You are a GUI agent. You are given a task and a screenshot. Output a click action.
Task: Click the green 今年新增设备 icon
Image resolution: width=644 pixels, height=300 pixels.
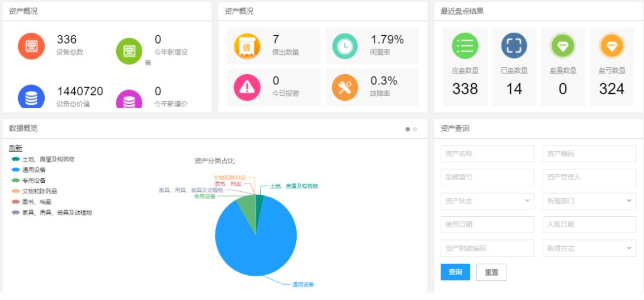pyautogui.click(x=129, y=52)
